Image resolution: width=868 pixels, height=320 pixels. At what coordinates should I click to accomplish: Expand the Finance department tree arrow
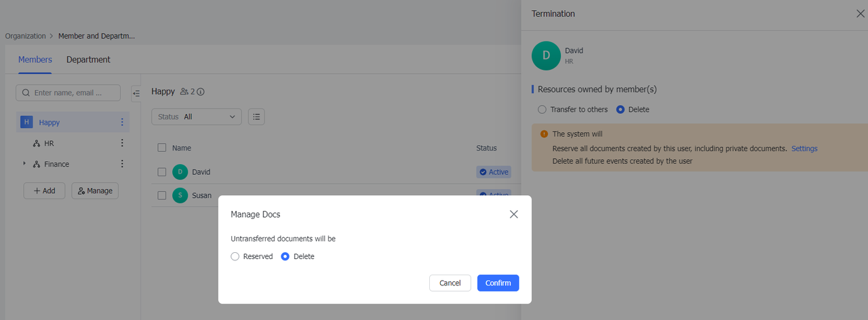[x=24, y=164]
